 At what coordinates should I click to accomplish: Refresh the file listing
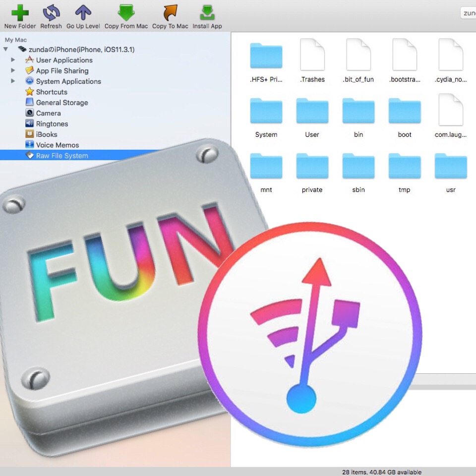(x=51, y=13)
